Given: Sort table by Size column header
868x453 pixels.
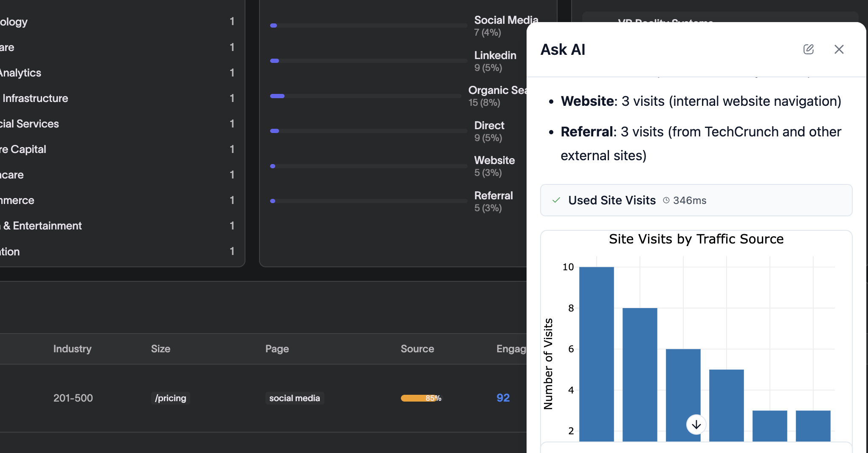Looking at the screenshot, I should tap(161, 349).
